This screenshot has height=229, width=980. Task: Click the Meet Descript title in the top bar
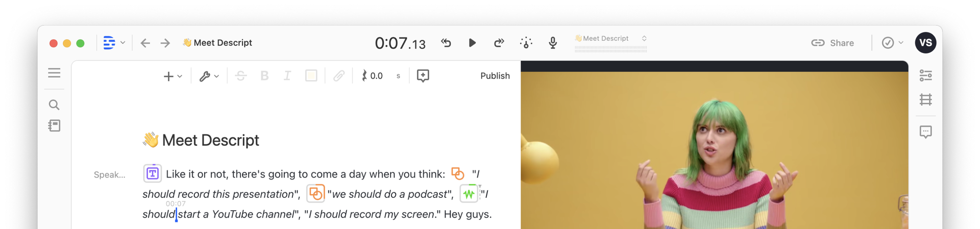(x=217, y=43)
